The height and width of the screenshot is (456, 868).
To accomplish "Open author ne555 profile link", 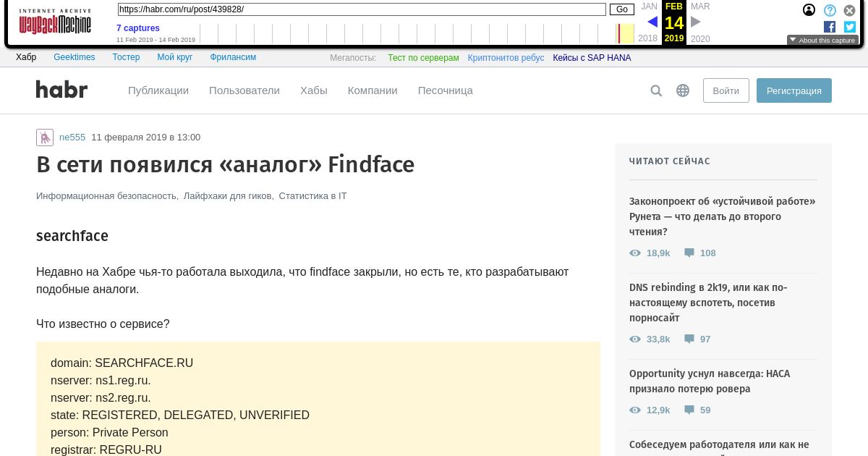I will [72, 138].
